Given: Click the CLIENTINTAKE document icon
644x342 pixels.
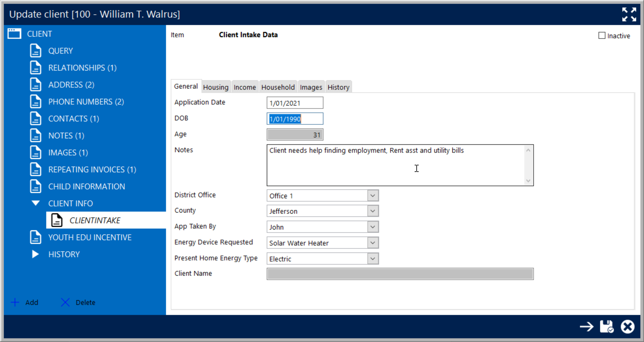Looking at the screenshot, I should click(x=57, y=220).
